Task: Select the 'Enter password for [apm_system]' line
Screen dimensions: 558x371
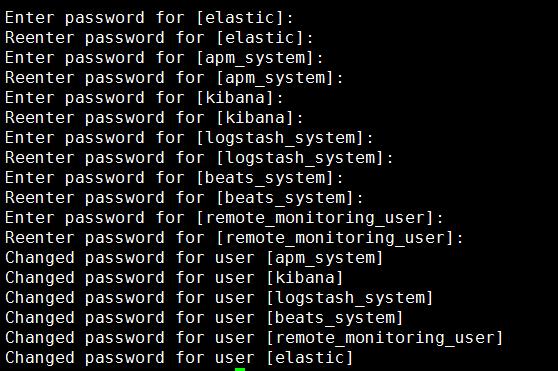Action: coord(164,58)
